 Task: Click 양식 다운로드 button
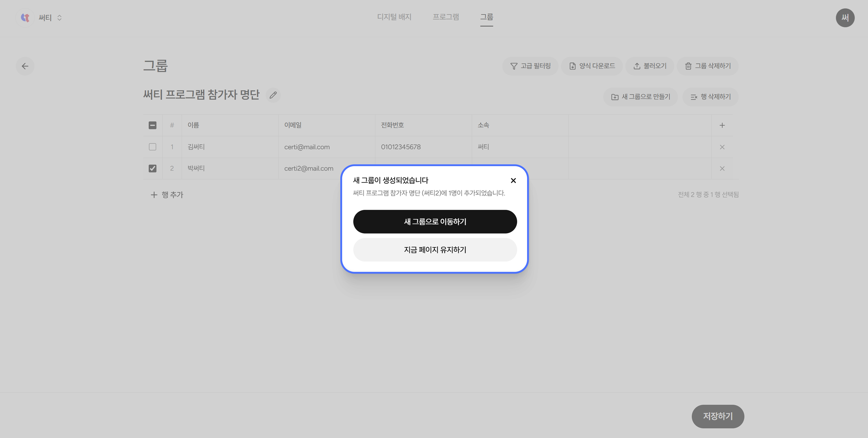coord(592,66)
